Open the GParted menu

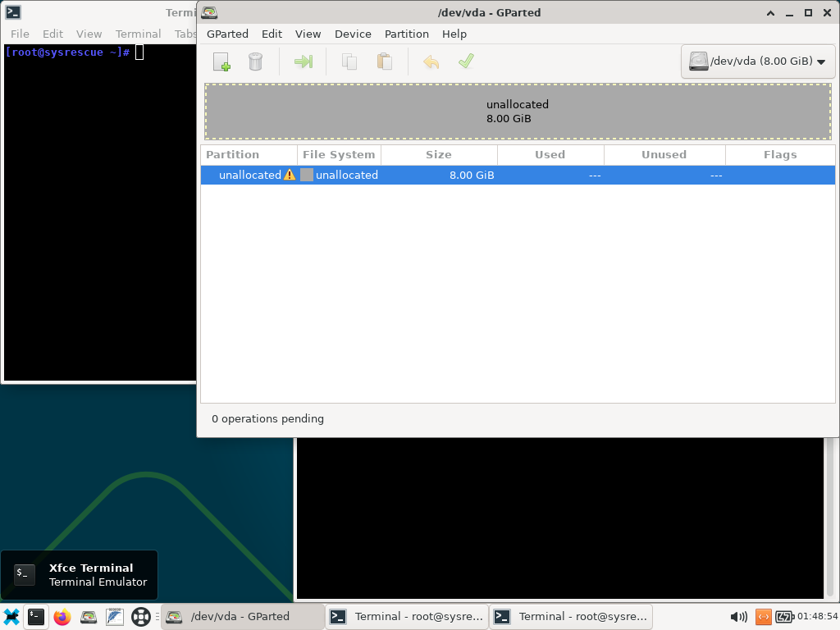(x=228, y=34)
